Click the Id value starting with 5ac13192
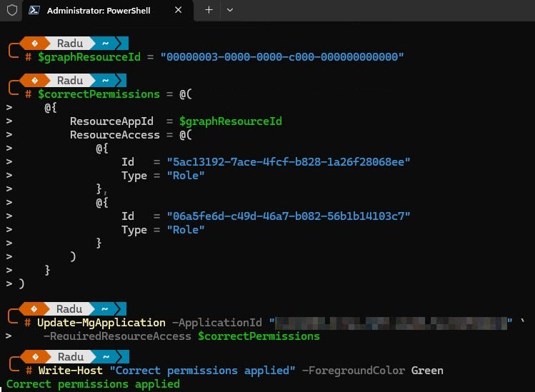The image size is (535, 392). (288, 162)
